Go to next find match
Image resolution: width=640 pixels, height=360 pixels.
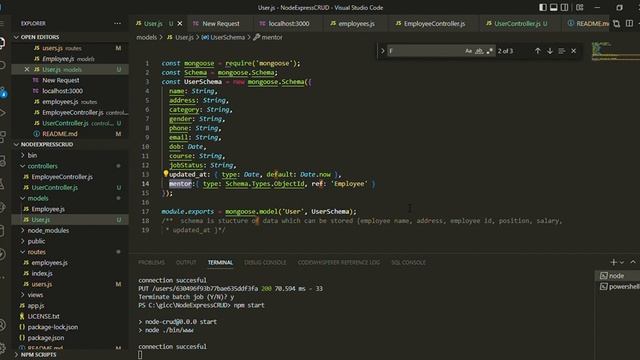point(550,51)
